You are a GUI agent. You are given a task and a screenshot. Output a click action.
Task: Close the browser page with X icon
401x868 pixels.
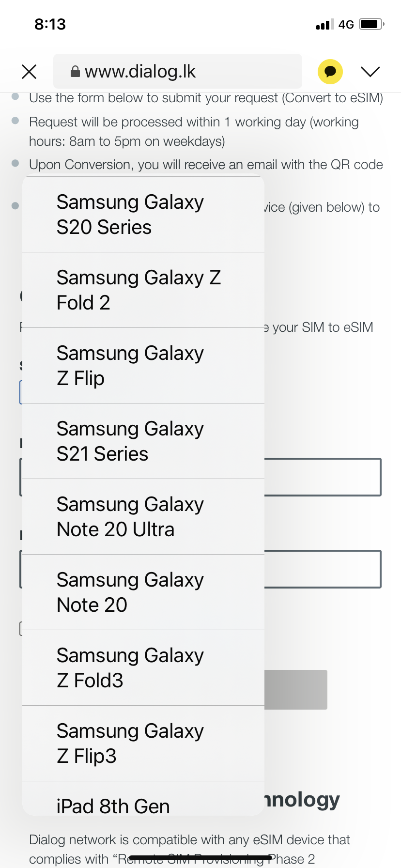pyautogui.click(x=30, y=72)
